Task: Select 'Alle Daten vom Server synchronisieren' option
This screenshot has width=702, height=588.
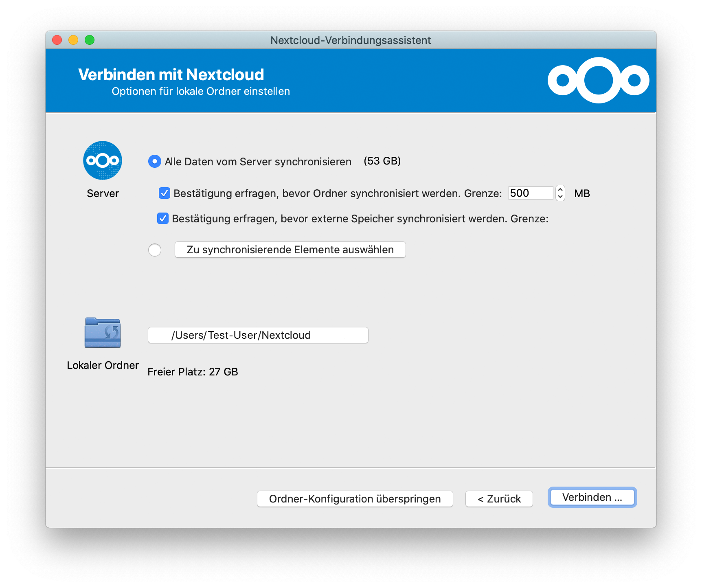Action: (155, 162)
